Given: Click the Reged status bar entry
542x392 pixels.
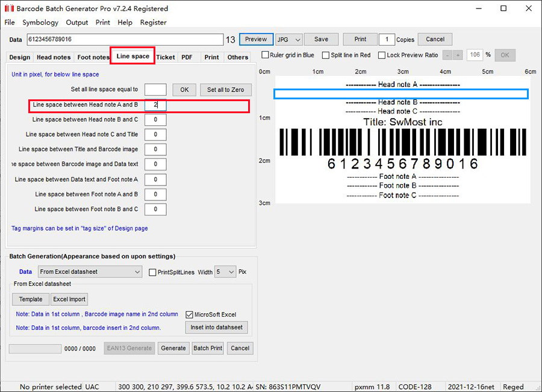Looking at the screenshot, I should [513, 387].
